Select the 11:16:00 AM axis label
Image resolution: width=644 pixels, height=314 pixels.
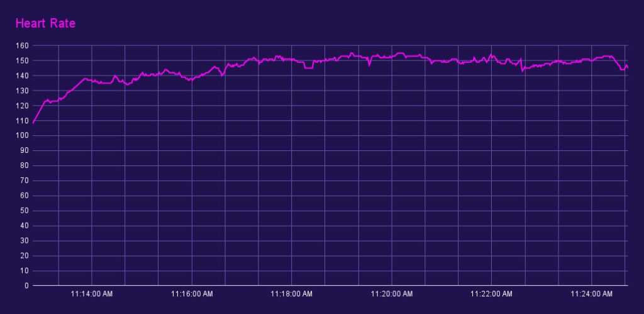click(x=192, y=294)
